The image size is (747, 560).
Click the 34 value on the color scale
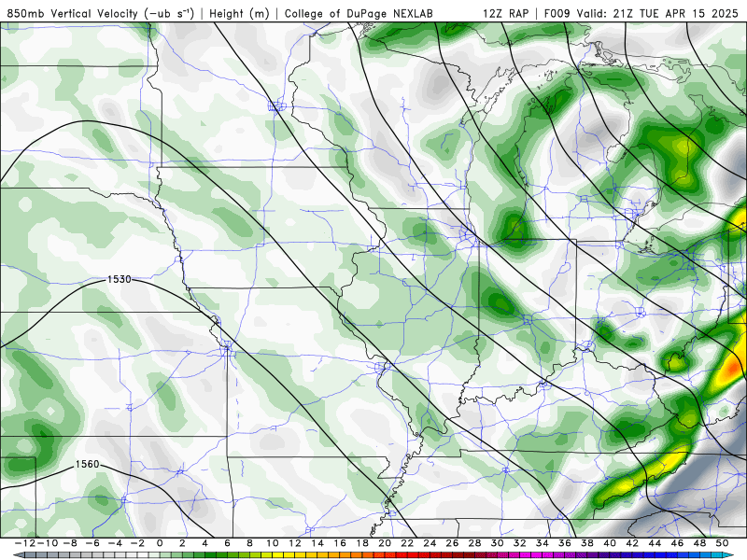(543, 543)
